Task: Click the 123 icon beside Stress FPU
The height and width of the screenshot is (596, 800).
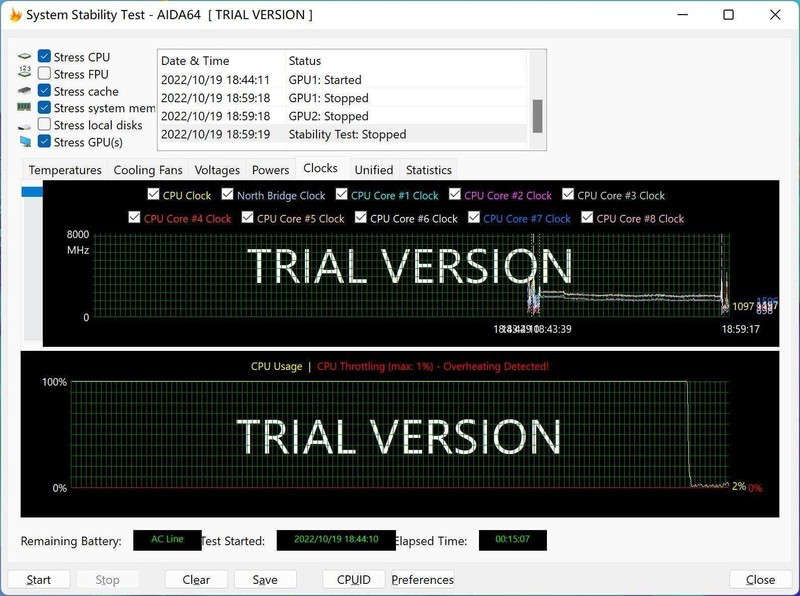Action: 24,74
